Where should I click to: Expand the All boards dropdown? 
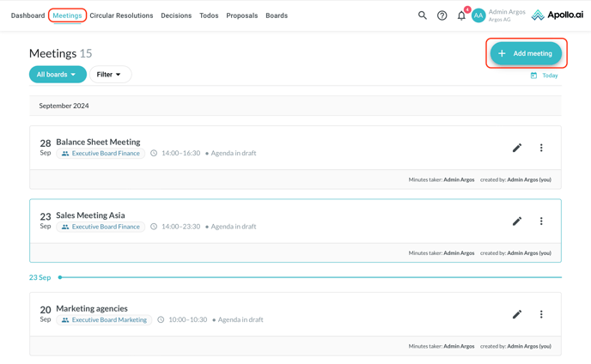(58, 75)
